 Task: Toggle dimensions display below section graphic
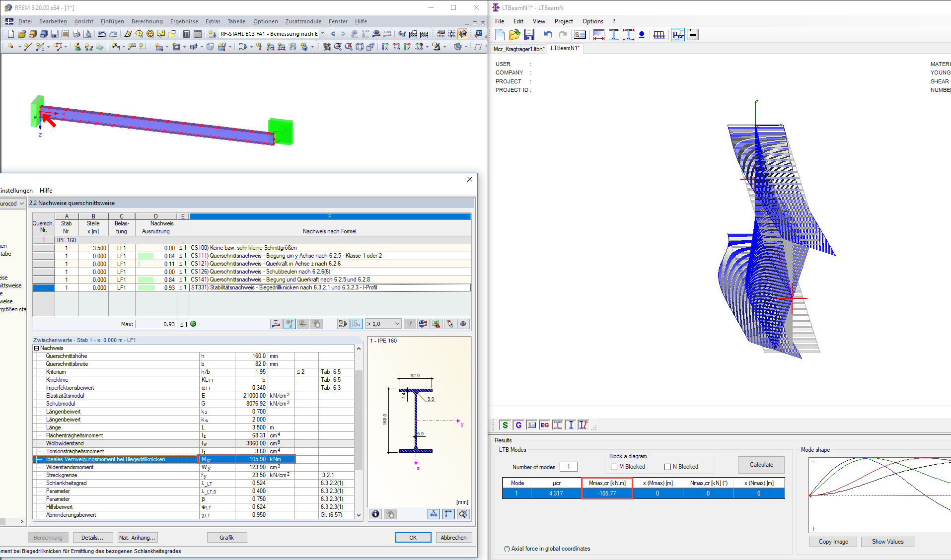click(434, 514)
